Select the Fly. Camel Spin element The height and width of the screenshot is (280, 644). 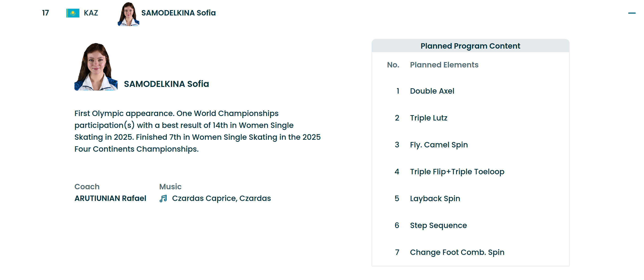pyautogui.click(x=439, y=145)
